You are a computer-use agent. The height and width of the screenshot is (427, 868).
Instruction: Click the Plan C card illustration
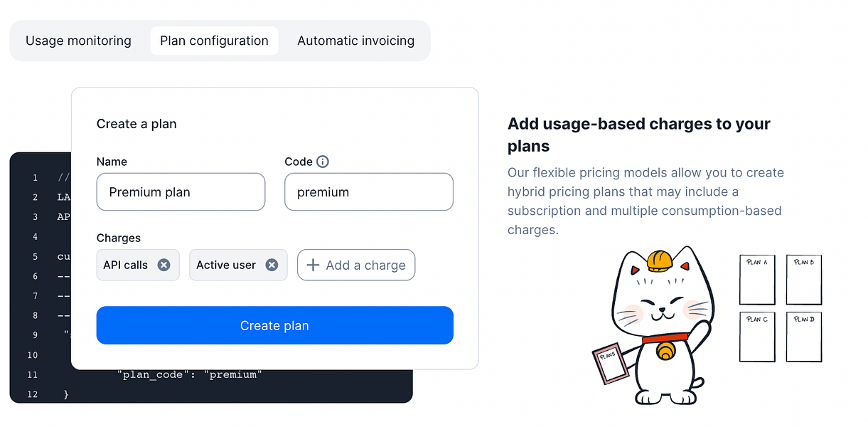pyautogui.click(x=758, y=337)
